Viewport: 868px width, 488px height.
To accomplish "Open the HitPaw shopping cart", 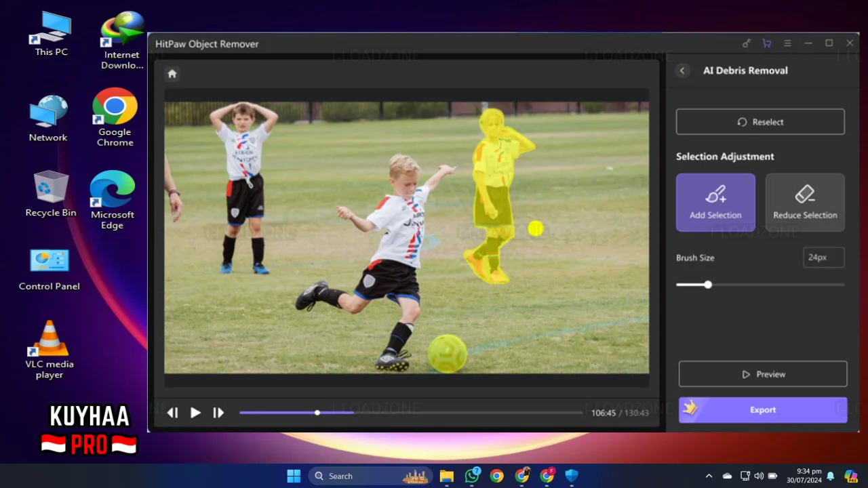I will [767, 43].
